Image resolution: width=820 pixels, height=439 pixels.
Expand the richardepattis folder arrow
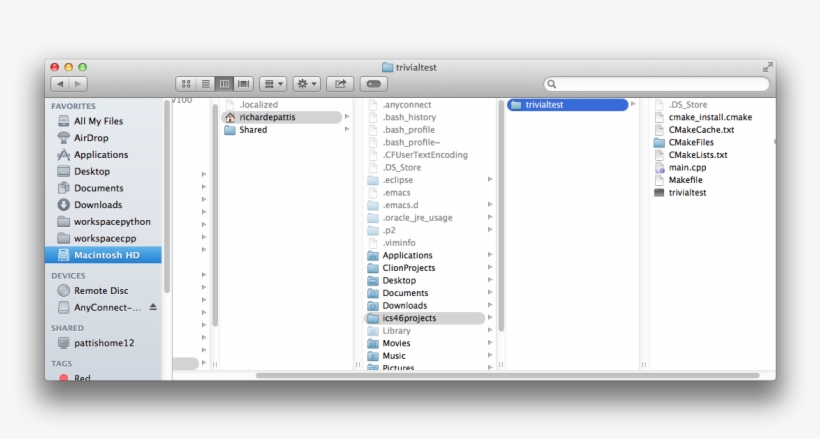click(347, 117)
